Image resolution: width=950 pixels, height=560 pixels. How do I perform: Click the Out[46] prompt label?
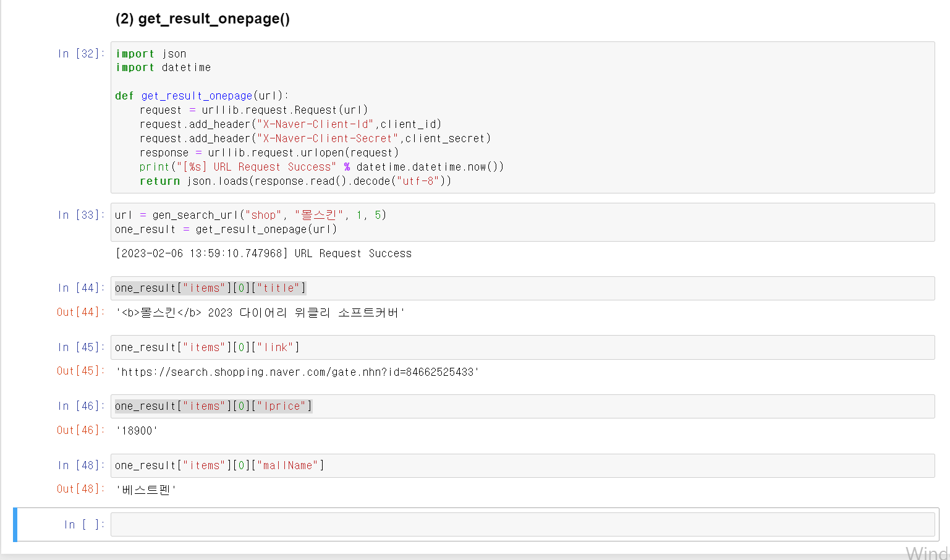(x=81, y=430)
